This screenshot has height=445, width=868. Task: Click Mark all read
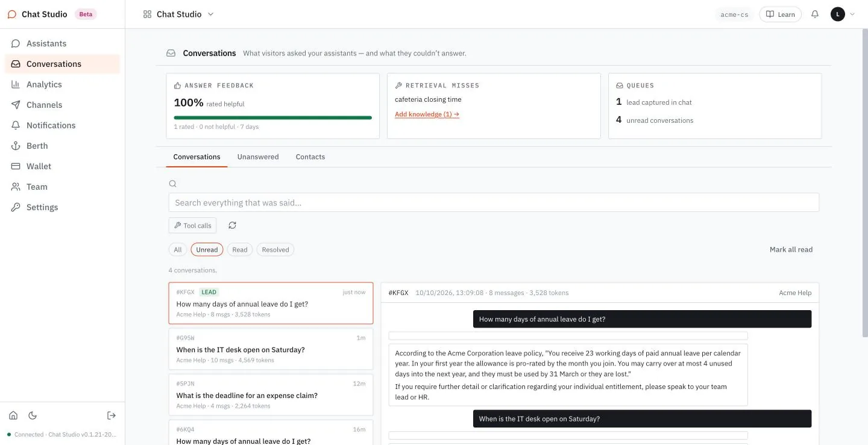[791, 249]
